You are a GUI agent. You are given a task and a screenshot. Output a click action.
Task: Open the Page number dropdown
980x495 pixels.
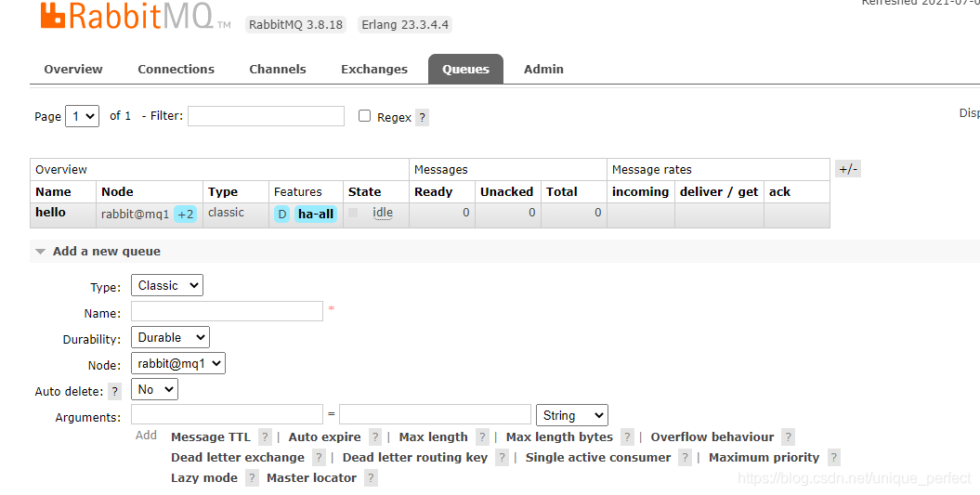coord(82,116)
